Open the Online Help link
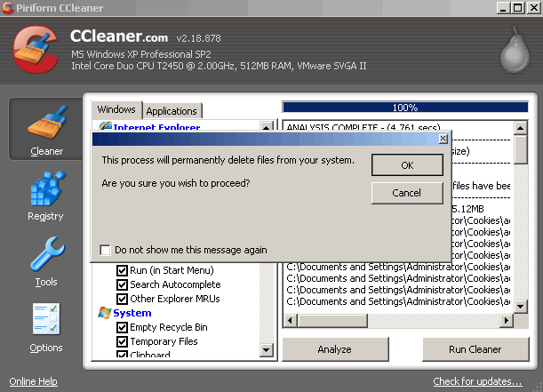The image size is (543, 392). [x=33, y=381]
